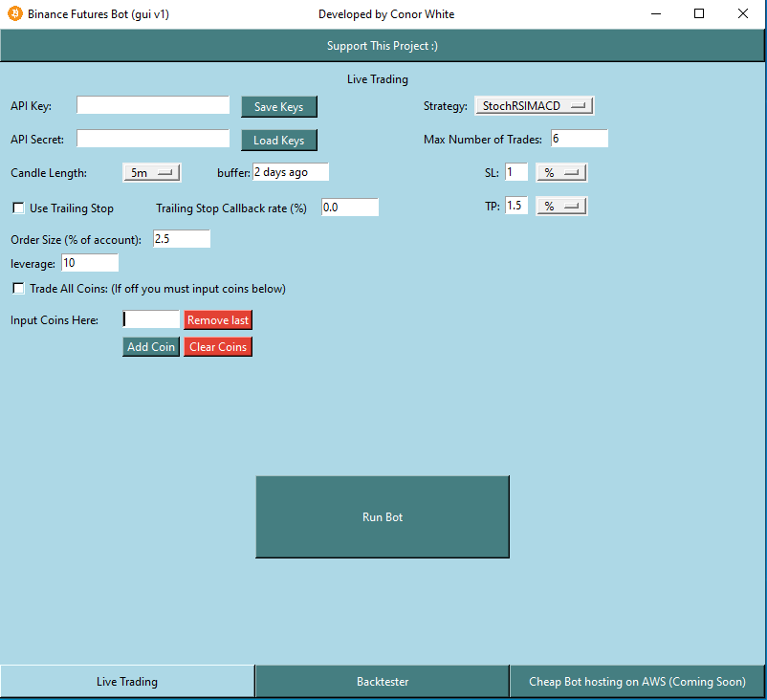The image size is (767, 700).
Task: Minimize the Binance Futures Bot window
Action: (x=656, y=13)
